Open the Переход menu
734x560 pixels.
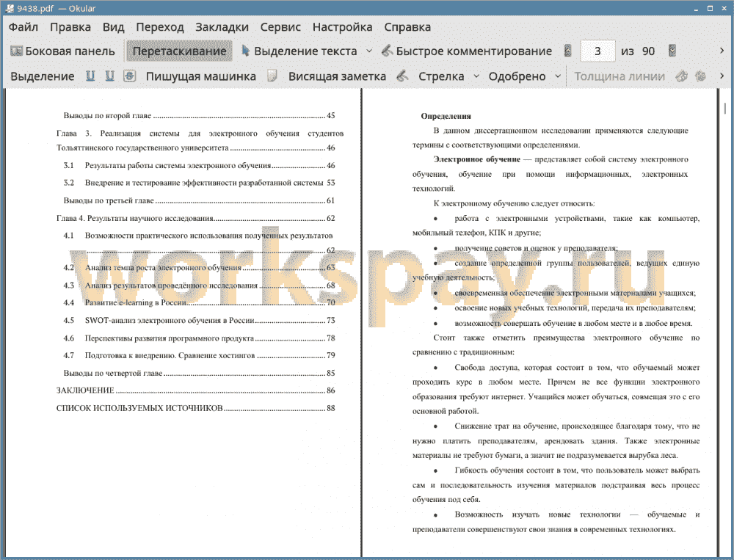[x=159, y=27]
